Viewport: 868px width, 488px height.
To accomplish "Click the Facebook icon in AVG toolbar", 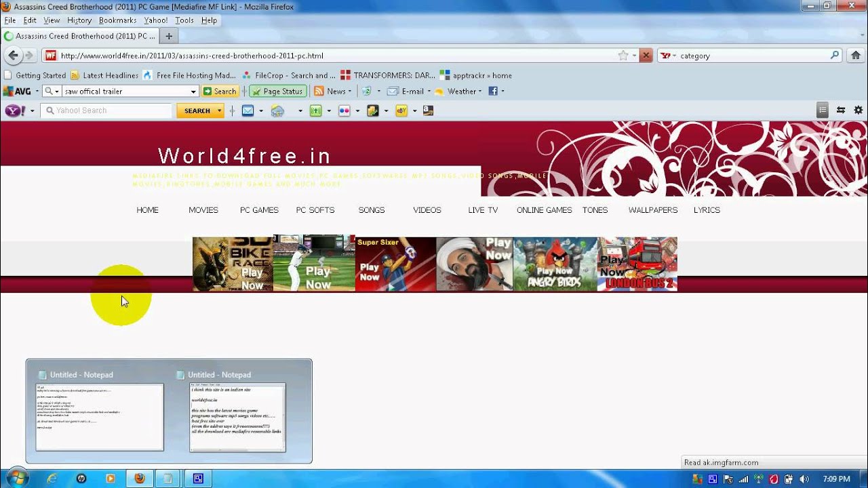I will [x=493, y=91].
